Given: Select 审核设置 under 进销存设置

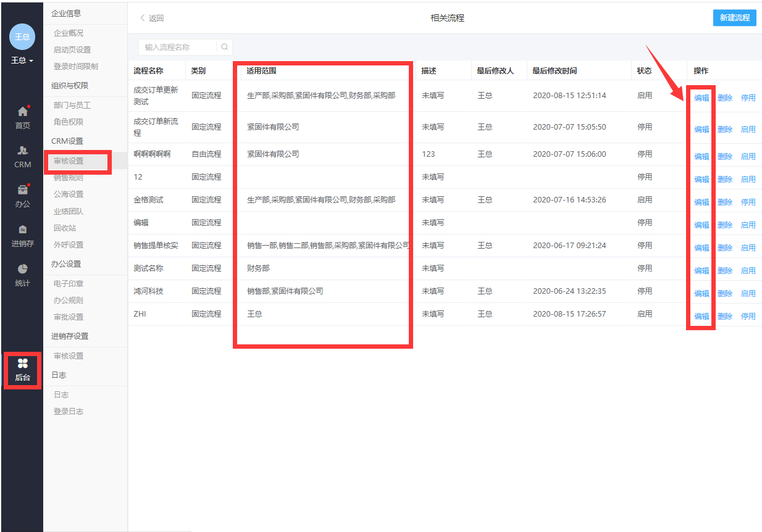Looking at the screenshot, I should [69, 356].
